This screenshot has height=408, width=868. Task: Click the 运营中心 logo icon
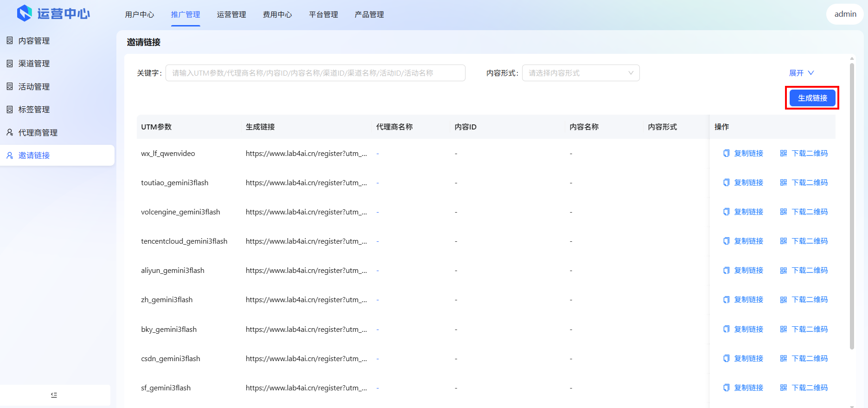point(24,13)
